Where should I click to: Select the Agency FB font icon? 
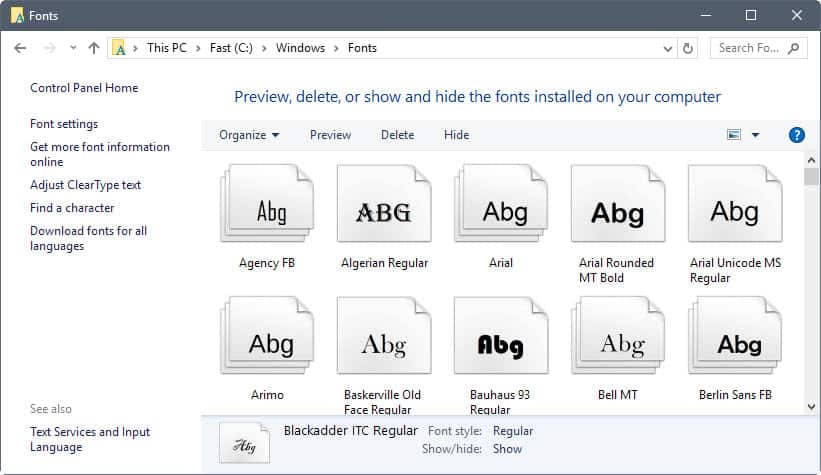[x=268, y=203]
